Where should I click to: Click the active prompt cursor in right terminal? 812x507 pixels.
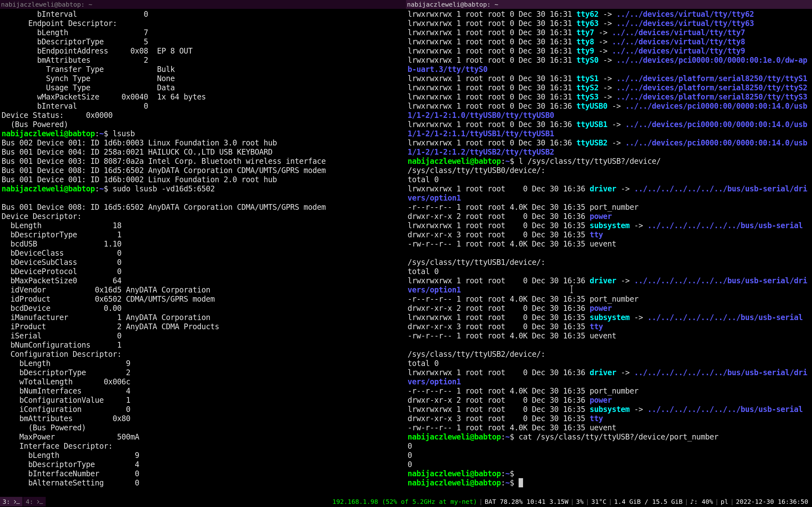[x=521, y=483]
